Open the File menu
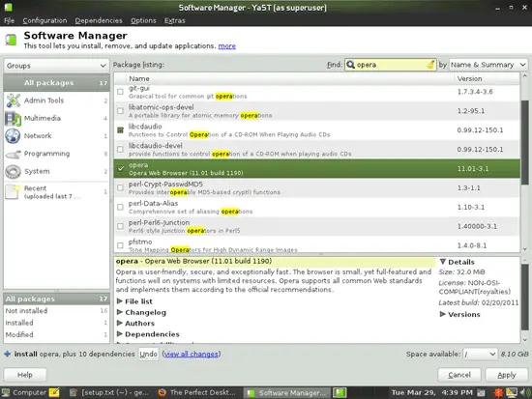The height and width of the screenshot is (399, 532). (x=9, y=20)
